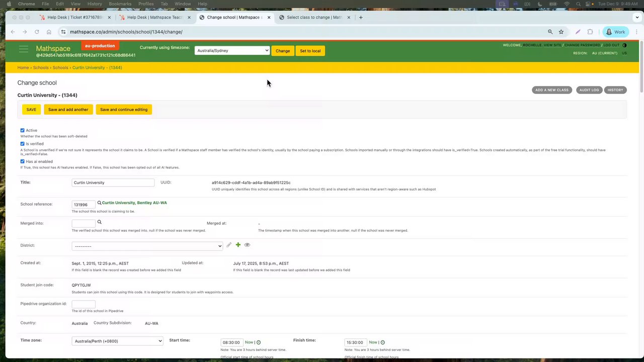The height and width of the screenshot is (362, 644).
Task: Click the browser forward arrow
Action: point(25,32)
